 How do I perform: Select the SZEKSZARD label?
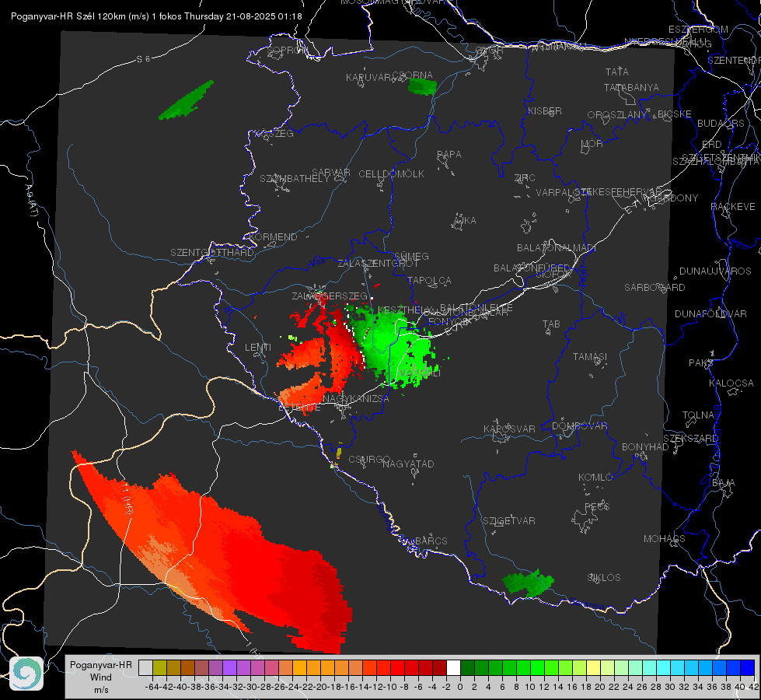tap(690, 439)
